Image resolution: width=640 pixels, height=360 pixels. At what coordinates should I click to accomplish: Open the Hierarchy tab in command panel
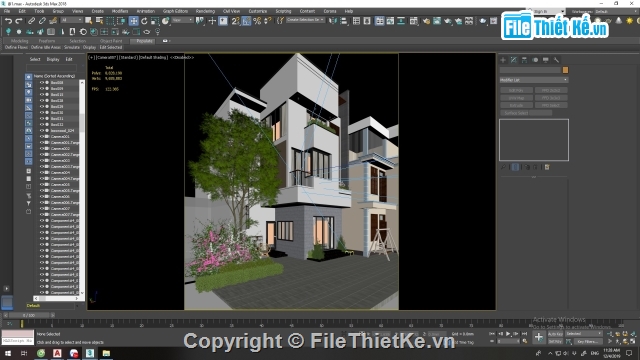click(x=524, y=60)
